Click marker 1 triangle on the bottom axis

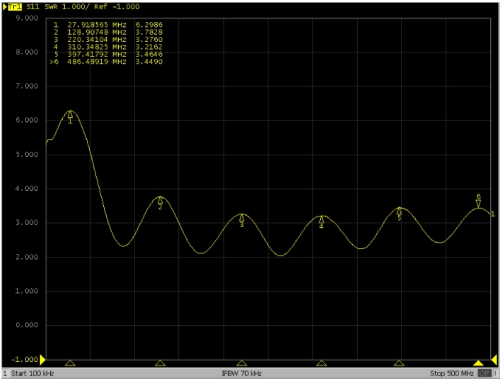click(70, 363)
